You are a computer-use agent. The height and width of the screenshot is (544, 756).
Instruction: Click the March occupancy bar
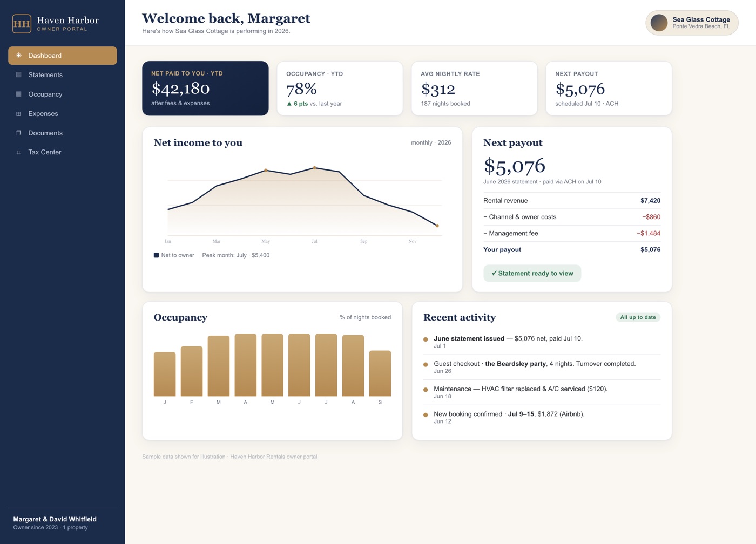click(x=219, y=366)
